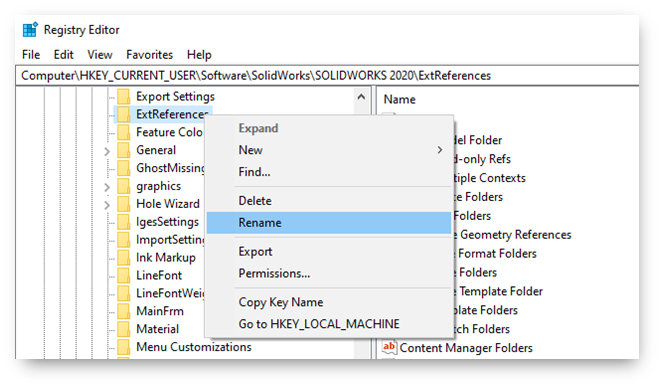Click the Expand context menu entry
This screenshot has width=663, height=388.
(329, 128)
